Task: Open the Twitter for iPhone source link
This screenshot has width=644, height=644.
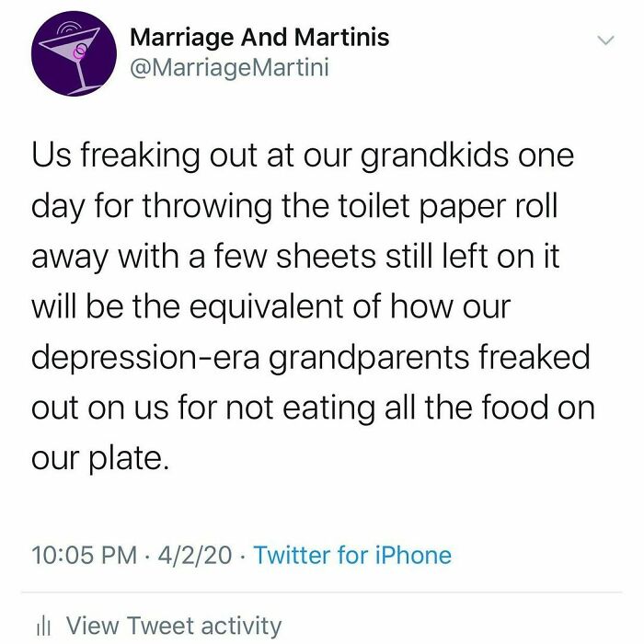Action: (x=352, y=556)
